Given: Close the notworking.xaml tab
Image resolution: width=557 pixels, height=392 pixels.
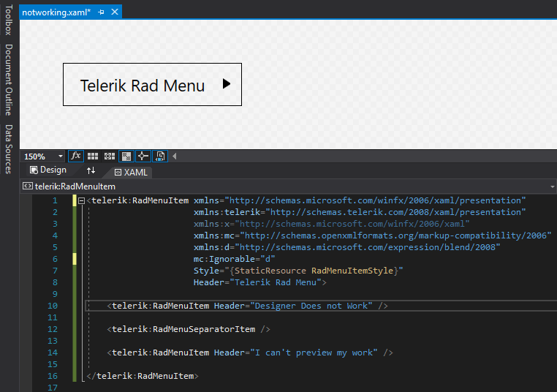Looking at the screenshot, I should coord(114,12).
